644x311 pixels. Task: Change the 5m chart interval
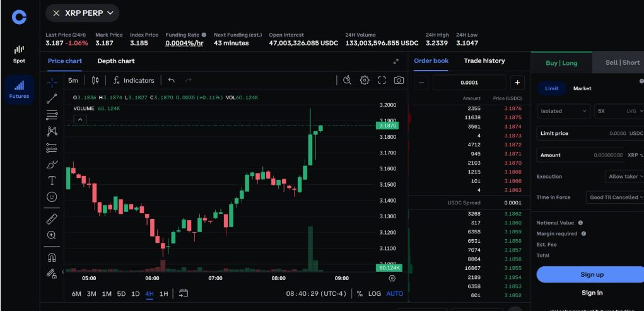[73, 80]
